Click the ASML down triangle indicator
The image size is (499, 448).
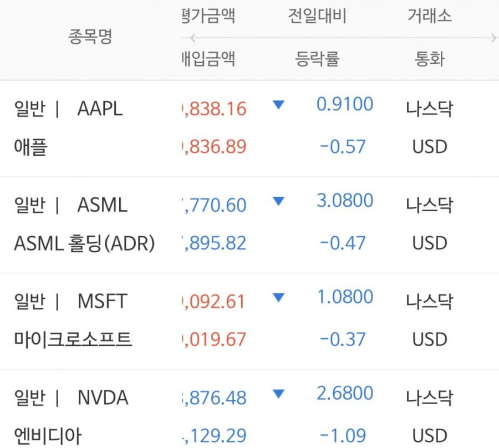[278, 201]
